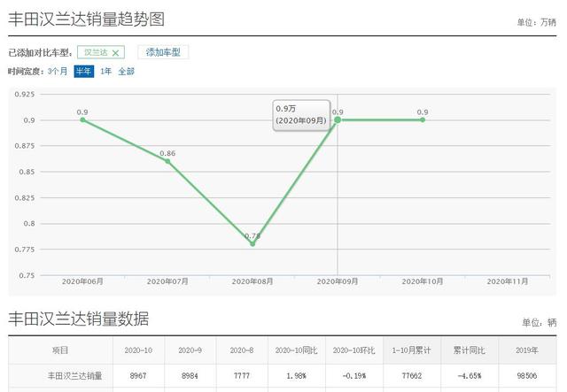This screenshot has height=392, width=567.
Task: Click the 2020-10同比 column header
Action: click(297, 350)
